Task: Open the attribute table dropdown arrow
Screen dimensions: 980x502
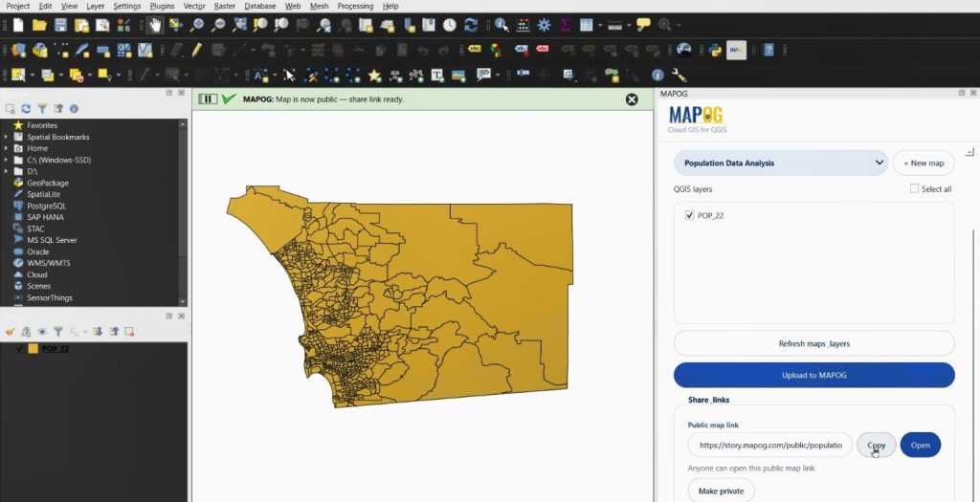Action: pyautogui.click(x=600, y=25)
